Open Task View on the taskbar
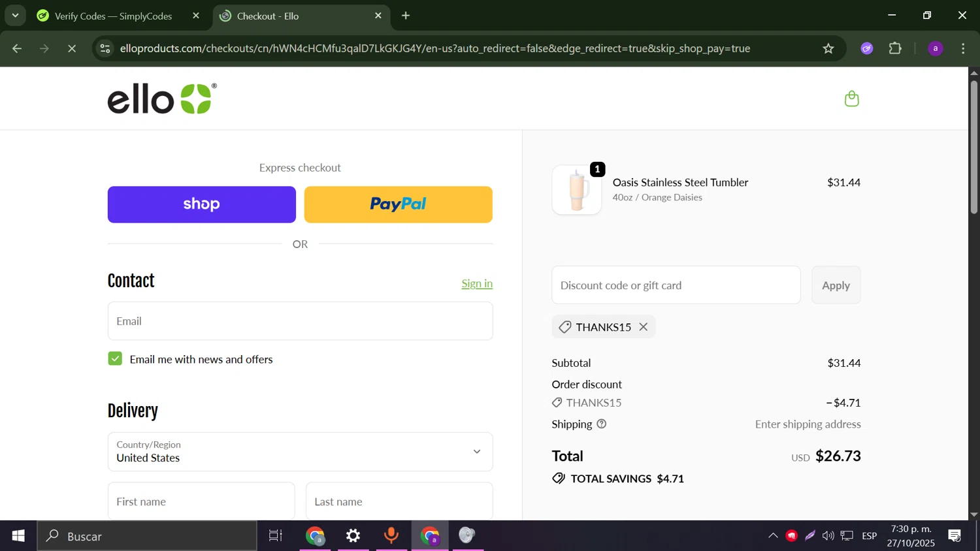This screenshot has height=551, width=980. pyautogui.click(x=276, y=536)
